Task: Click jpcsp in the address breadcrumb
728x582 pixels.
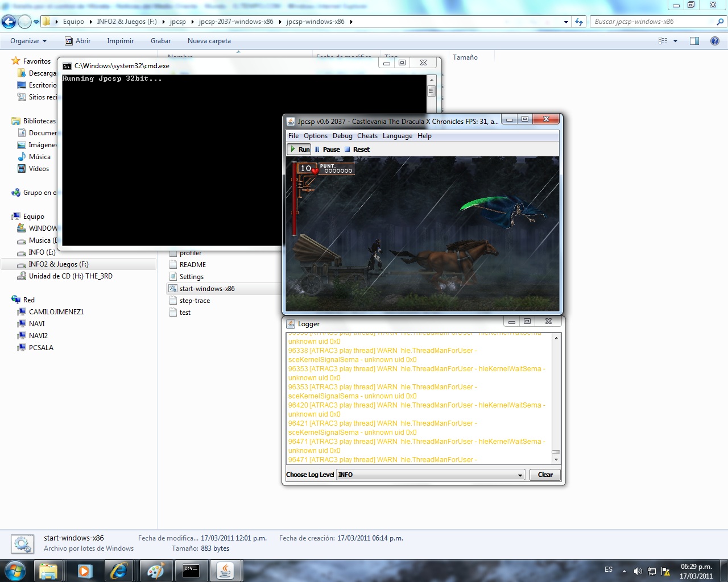Action: click(177, 22)
